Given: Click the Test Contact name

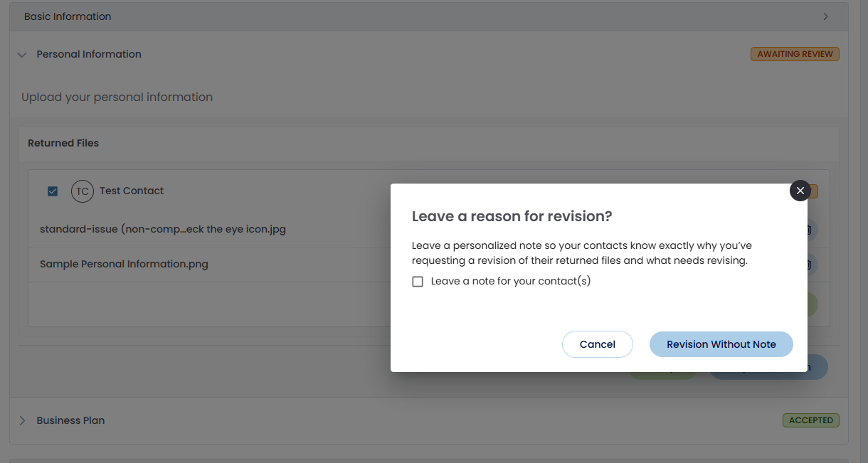Looking at the screenshot, I should (x=132, y=191).
